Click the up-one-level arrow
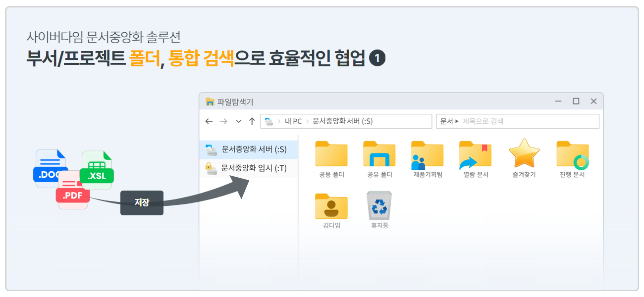This screenshot has width=644, height=297. click(x=252, y=121)
